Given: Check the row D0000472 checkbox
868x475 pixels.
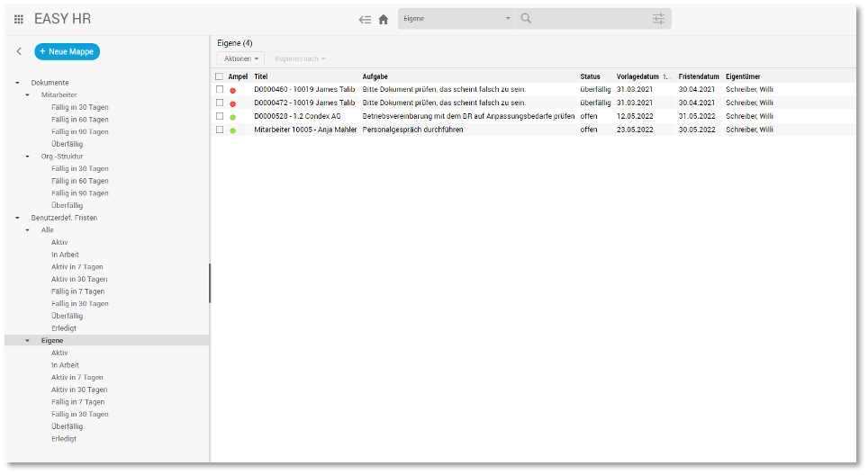Looking at the screenshot, I should click(220, 103).
